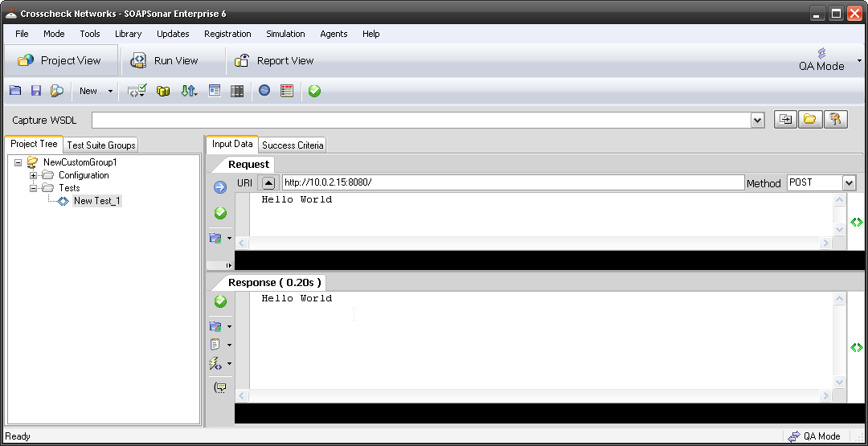Viewport: 868px width, 446px height.
Task: Switch to Project View
Action: coord(61,60)
